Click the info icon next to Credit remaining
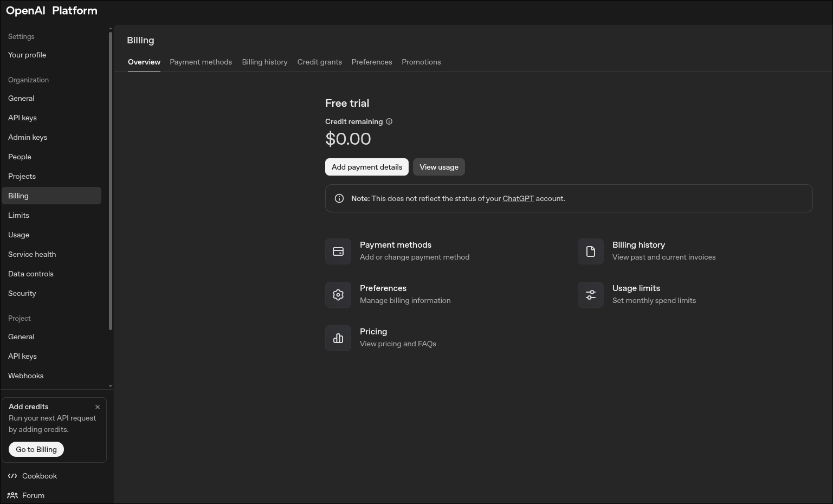Image resolution: width=833 pixels, height=504 pixels. (x=389, y=121)
